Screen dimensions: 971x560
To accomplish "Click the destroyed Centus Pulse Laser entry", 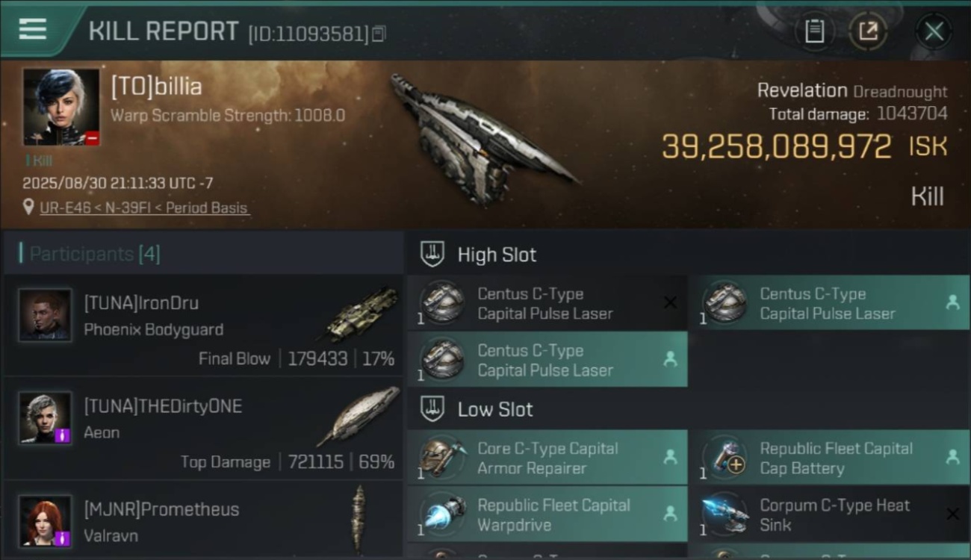I will pyautogui.click(x=547, y=303).
